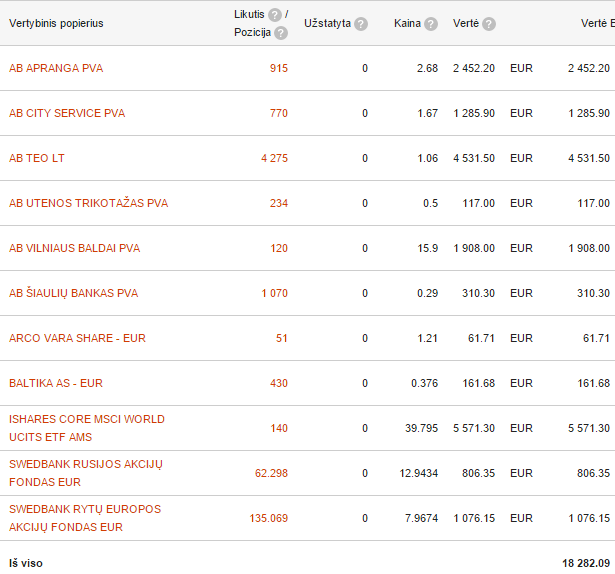This screenshot has height=574, width=615.
Task: Click price 2.68 in AB APRANGA row
Action: (x=428, y=68)
